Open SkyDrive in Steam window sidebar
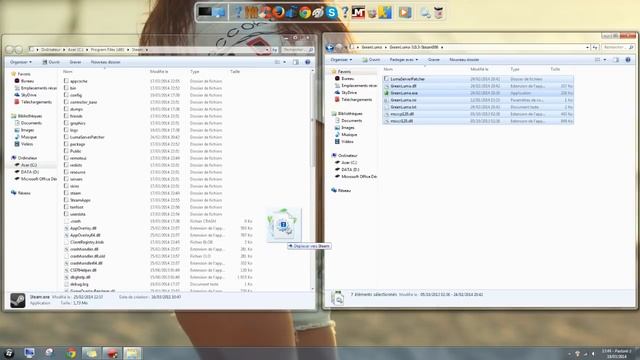Viewport: 640px width, 360px height. click(29, 95)
